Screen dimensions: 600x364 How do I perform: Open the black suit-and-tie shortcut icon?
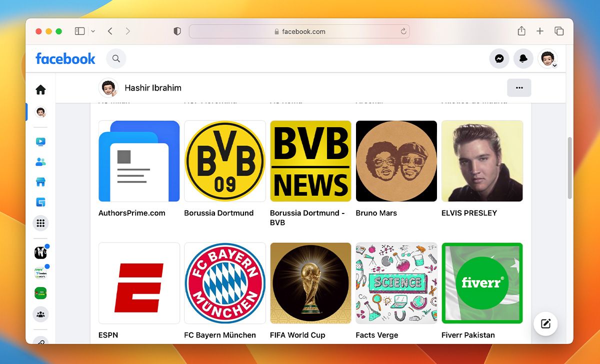[40, 253]
